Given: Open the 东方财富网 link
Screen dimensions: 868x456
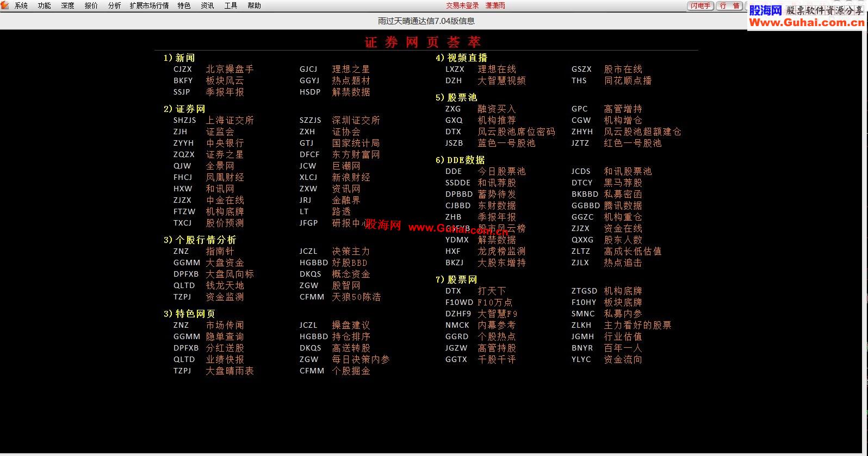Looking at the screenshot, I should [356, 154].
